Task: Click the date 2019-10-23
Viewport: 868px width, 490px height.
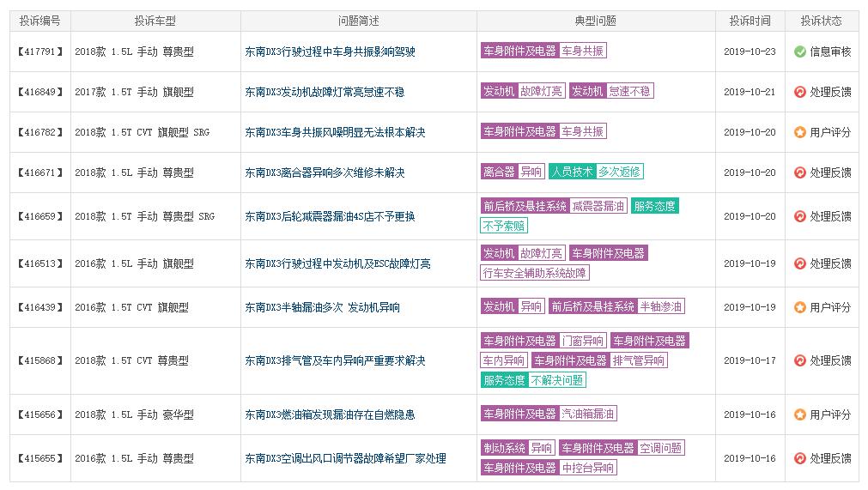Action: pyautogui.click(x=750, y=51)
